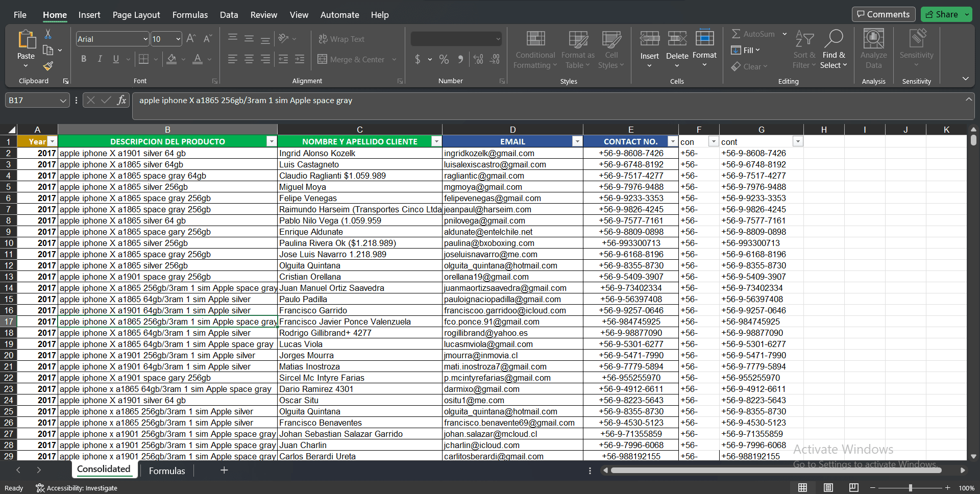Image resolution: width=980 pixels, height=494 pixels.
Task: Click the Paste clipboard icon
Action: click(x=26, y=40)
